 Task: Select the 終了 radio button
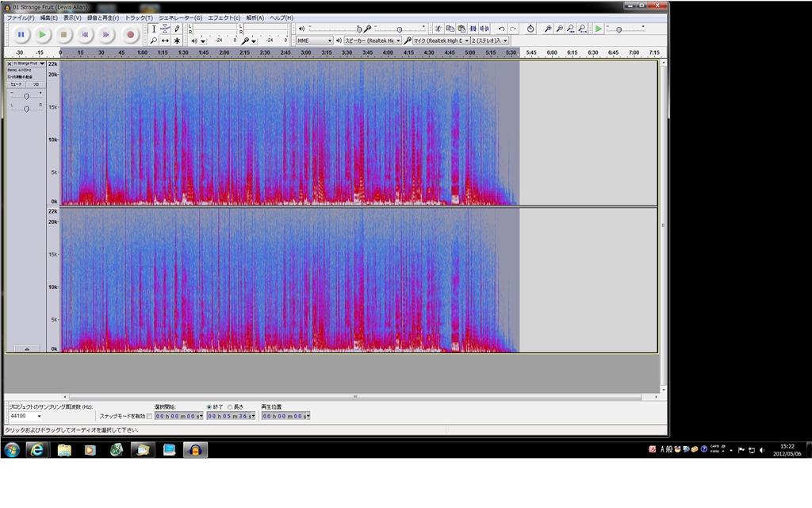pos(209,406)
